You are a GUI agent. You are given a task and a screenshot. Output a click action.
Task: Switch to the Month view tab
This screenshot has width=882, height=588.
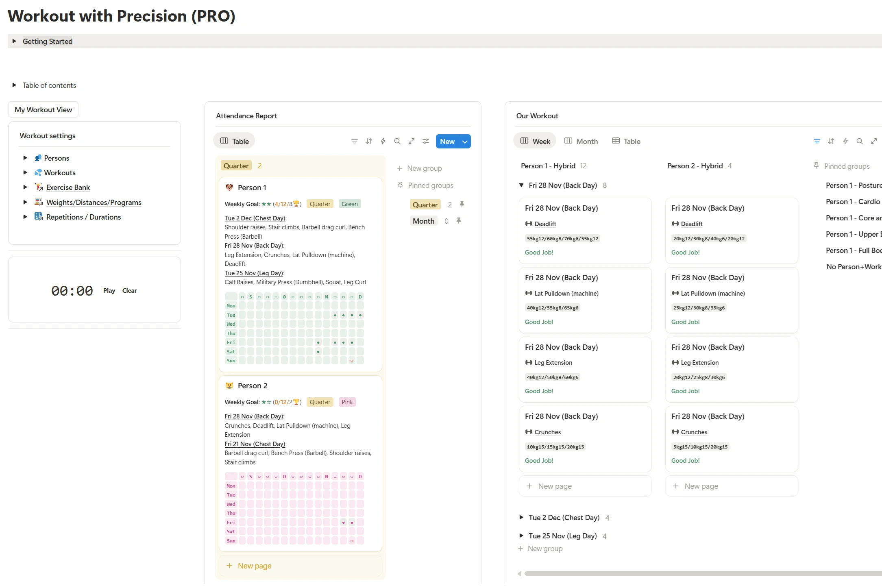(581, 141)
